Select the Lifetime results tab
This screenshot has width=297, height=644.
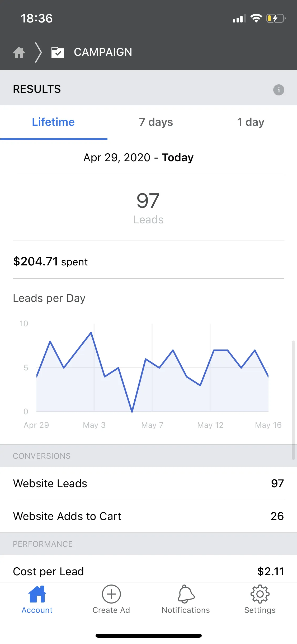[x=53, y=122]
